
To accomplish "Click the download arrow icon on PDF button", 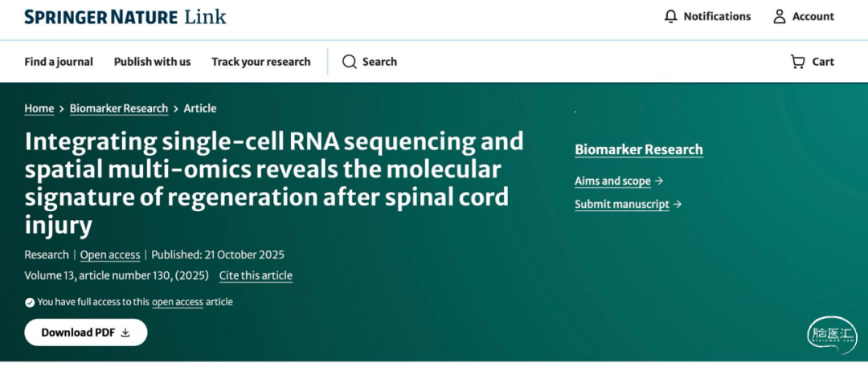I will point(125,332).
